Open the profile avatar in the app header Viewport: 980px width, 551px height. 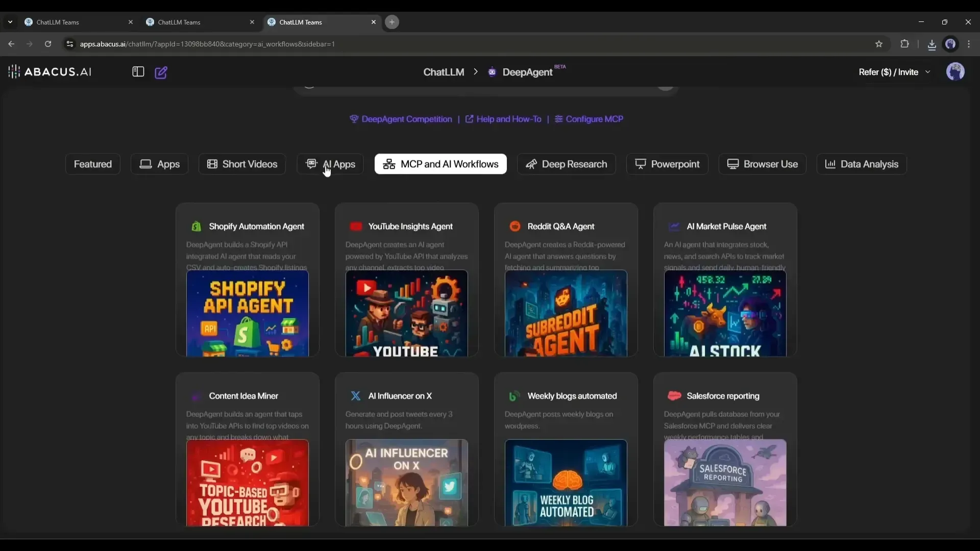click(955, 72)
